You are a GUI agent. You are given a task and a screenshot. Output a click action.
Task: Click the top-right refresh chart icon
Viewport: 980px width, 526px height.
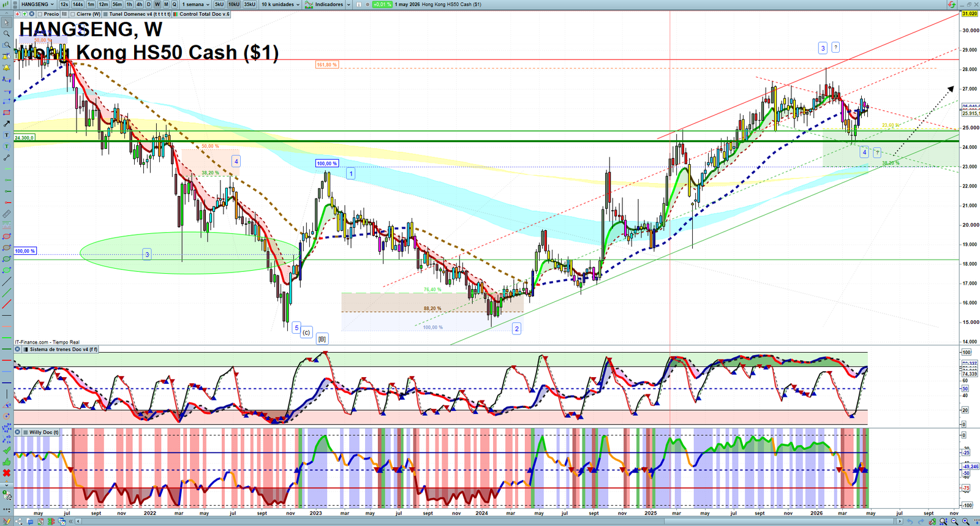pyautogui.click(x=952, y=4)
